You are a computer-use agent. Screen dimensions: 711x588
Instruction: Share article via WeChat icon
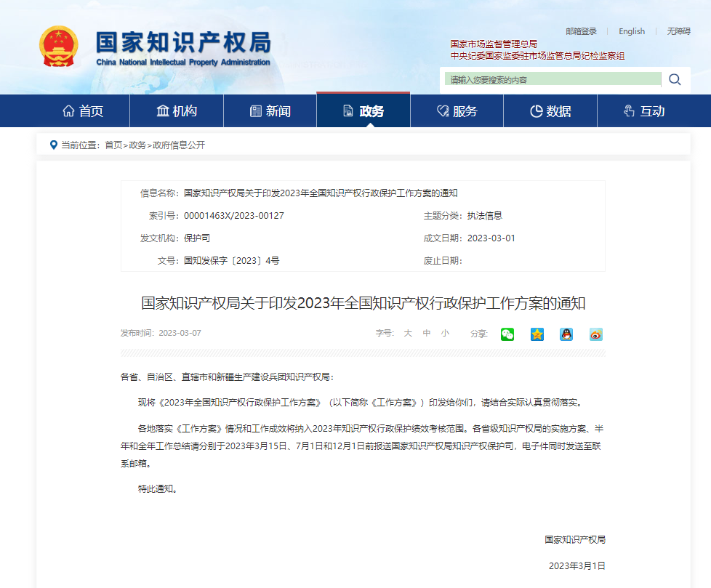(x=507, y=334)
